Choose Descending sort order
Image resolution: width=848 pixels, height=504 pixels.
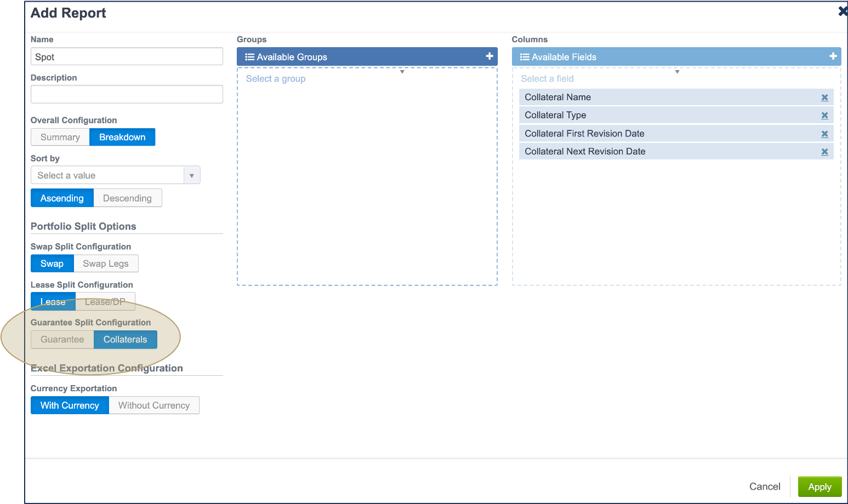click(127, 198)
